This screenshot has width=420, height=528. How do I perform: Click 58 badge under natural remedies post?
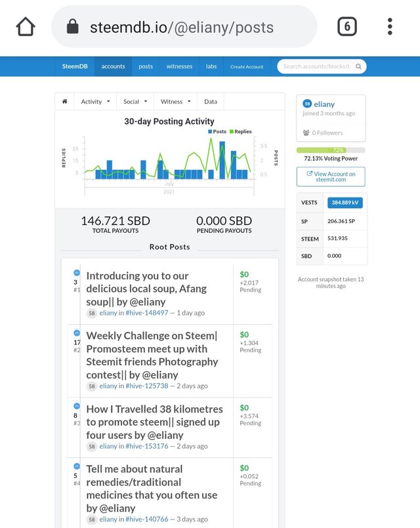click(x=92, y=519)
